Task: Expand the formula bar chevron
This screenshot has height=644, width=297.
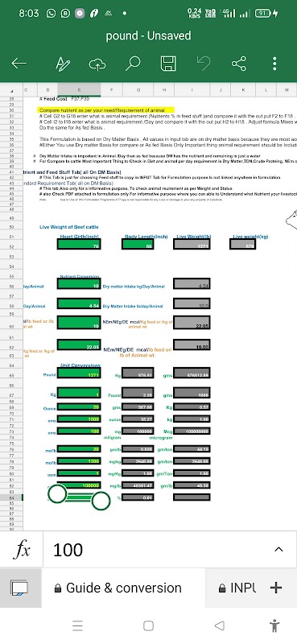Action: pyautogui.click(x=278, y=549)
